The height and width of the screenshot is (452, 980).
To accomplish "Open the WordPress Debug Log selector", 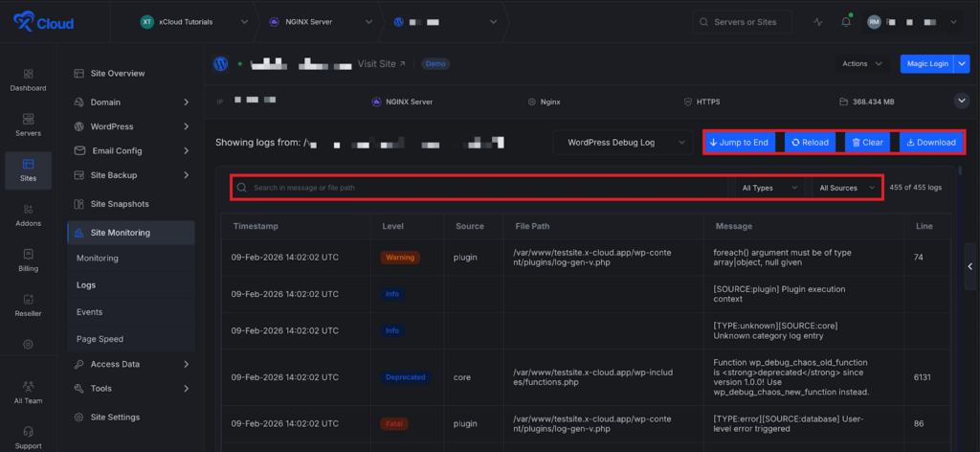I will tap(623, 143).
